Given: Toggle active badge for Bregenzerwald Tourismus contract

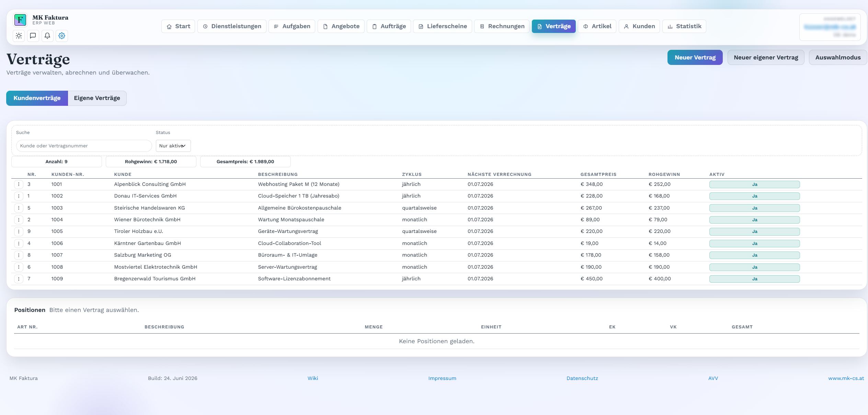Looking at the screenshot, I should [754, 279].
